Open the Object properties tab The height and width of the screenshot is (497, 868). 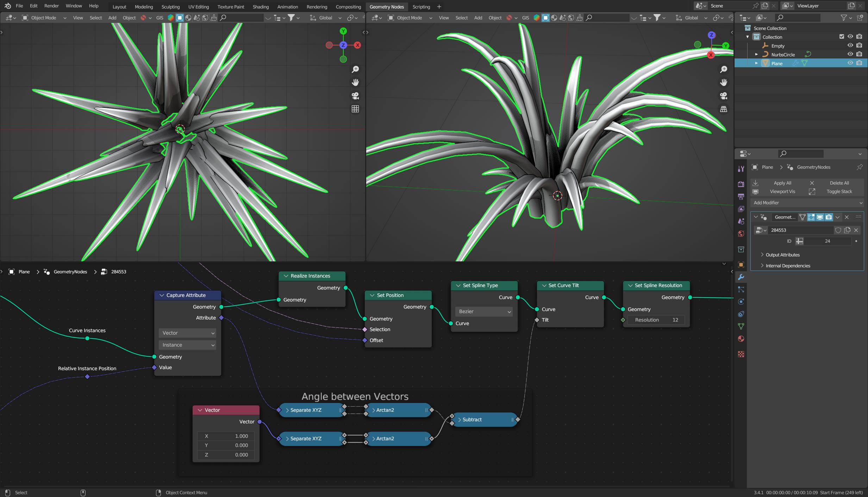click(x=741, y=265)
